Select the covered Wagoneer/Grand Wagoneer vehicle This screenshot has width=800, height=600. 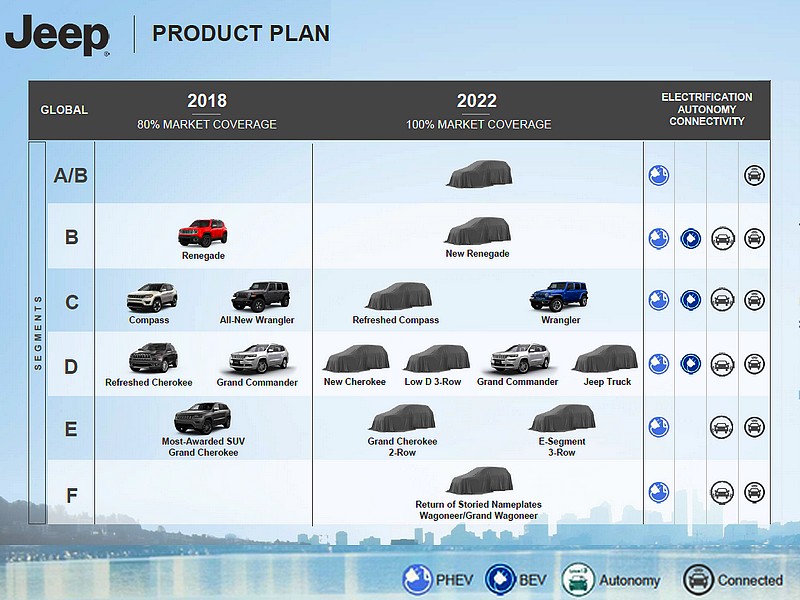pyautogui.click(x=480, y=481)
